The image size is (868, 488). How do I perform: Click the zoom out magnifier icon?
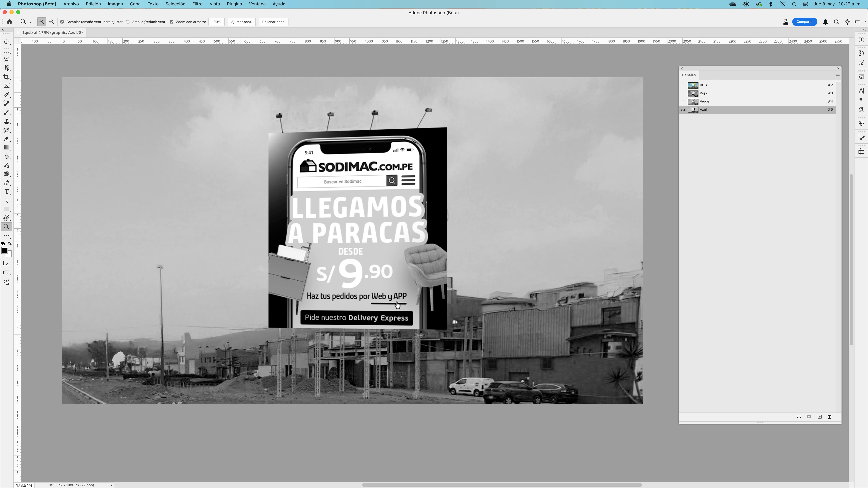[52, 22]
